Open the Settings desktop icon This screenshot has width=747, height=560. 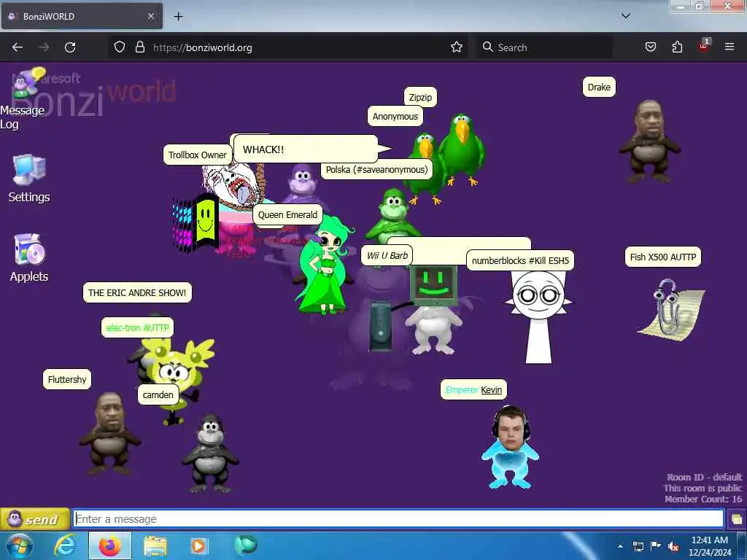29,179
